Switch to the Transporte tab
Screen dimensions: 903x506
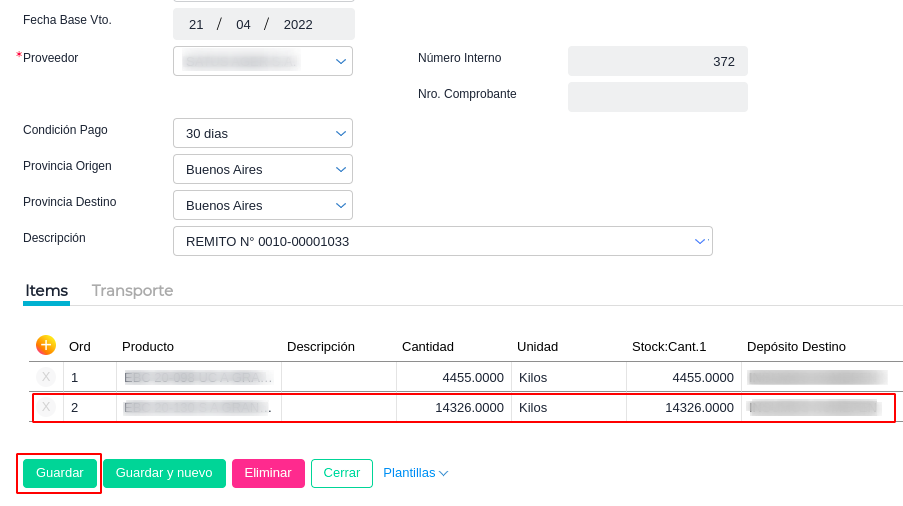pos(132,290)
